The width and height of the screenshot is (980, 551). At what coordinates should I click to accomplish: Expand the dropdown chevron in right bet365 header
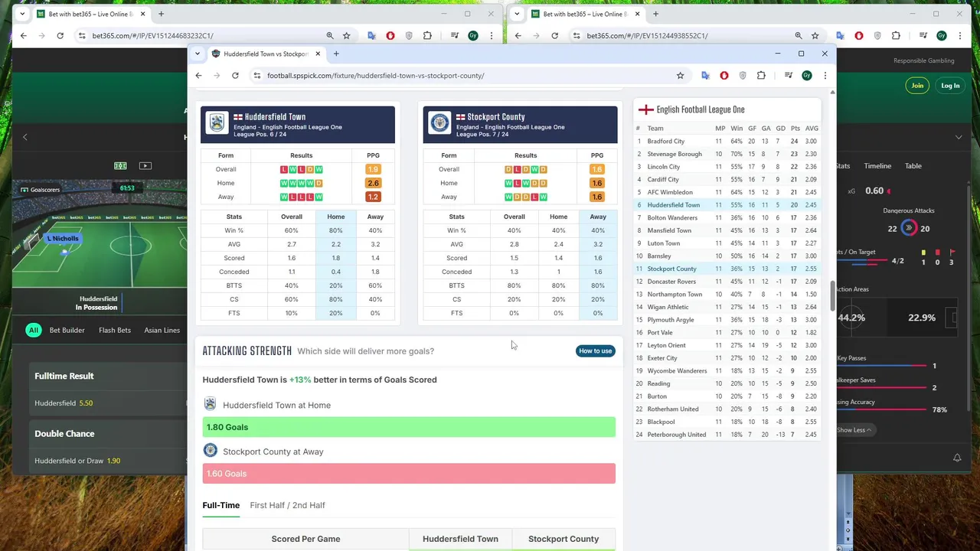point(959,137)
